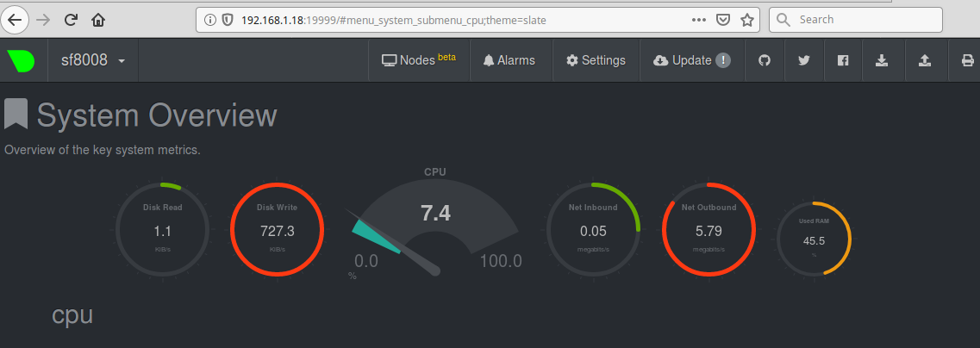Open the address bar page actions menu
Image resolution: width=980 pixels, height=348 pixels.
click(699, 19)
